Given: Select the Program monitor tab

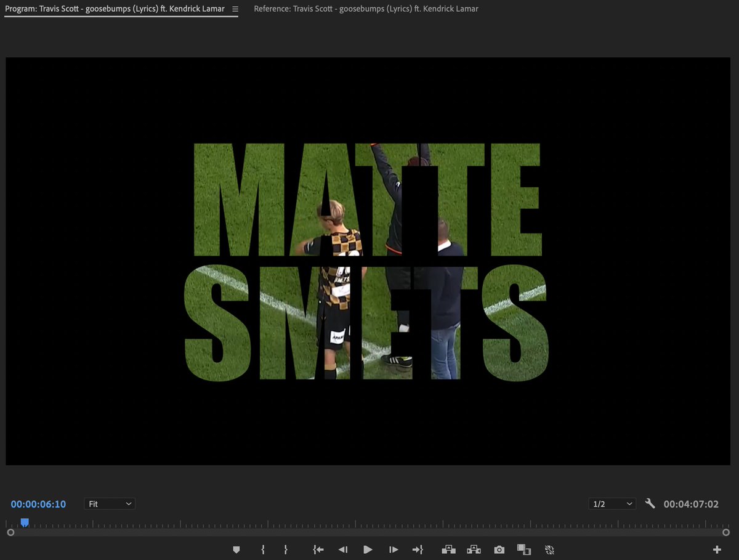Looking at the screenshot, I should (x=115, y=9).
